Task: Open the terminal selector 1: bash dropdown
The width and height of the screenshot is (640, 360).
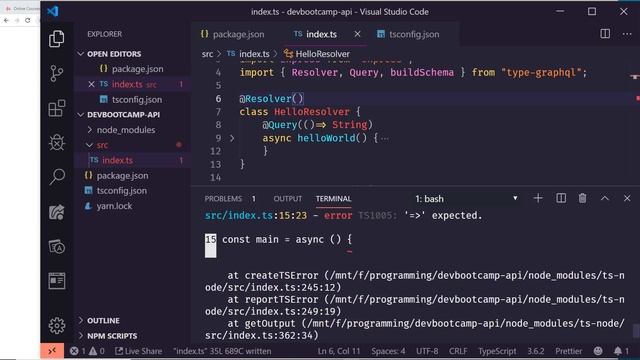Action: pos(466,199)
